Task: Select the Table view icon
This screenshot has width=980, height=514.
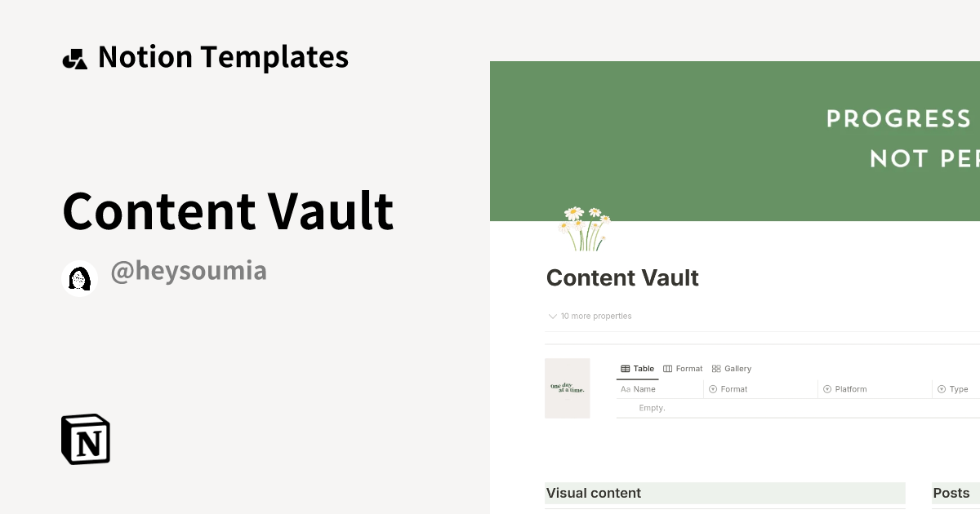Action: [x=625, y=368]
